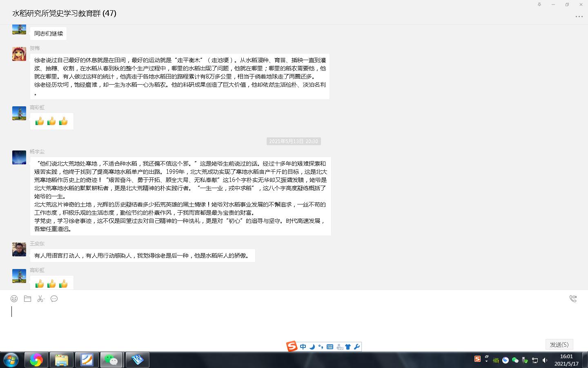Image resolution: width=588 pixels, height=368 pixels.
Task: Click the NVIDIA tray icon
Action: tap(496, 360)
